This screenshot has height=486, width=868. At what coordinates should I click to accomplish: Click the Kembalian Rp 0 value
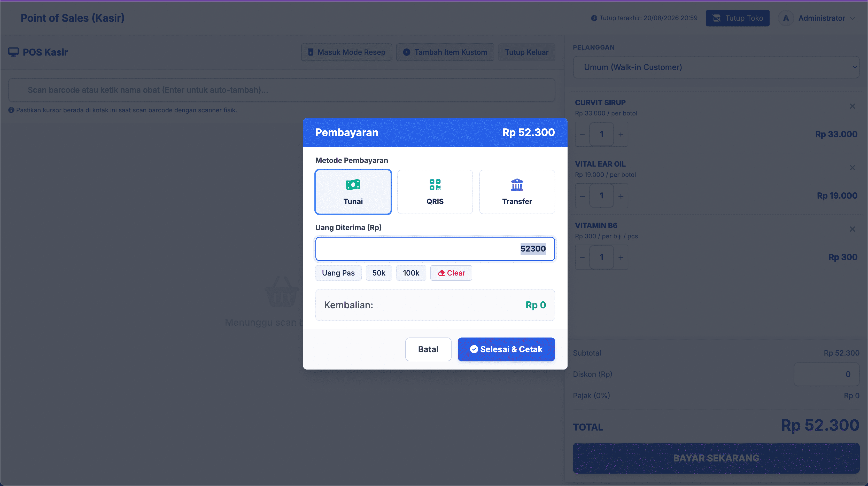coord(536,305)
